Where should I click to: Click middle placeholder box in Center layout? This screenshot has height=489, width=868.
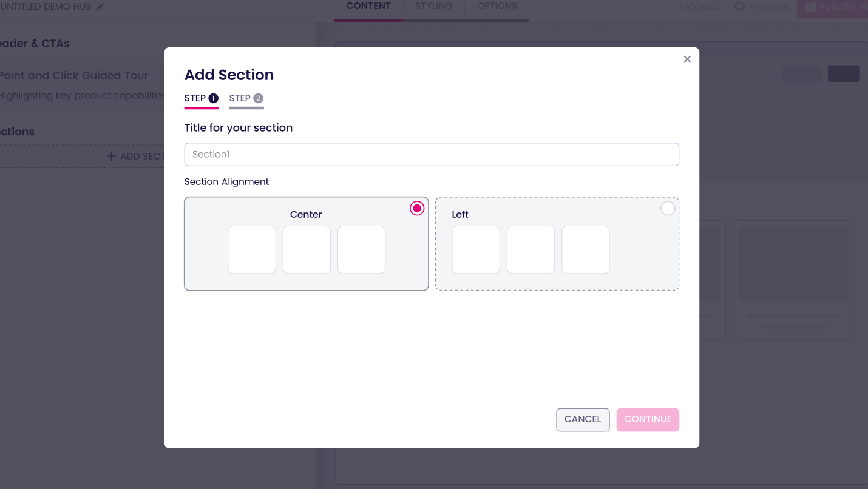pos(307,250)
